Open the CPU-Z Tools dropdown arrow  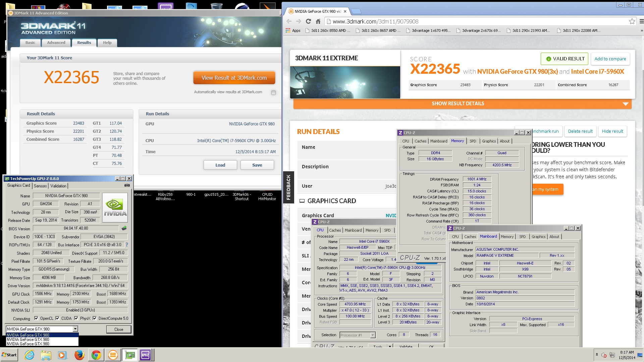pyautogui.click(x=390, y=346)
